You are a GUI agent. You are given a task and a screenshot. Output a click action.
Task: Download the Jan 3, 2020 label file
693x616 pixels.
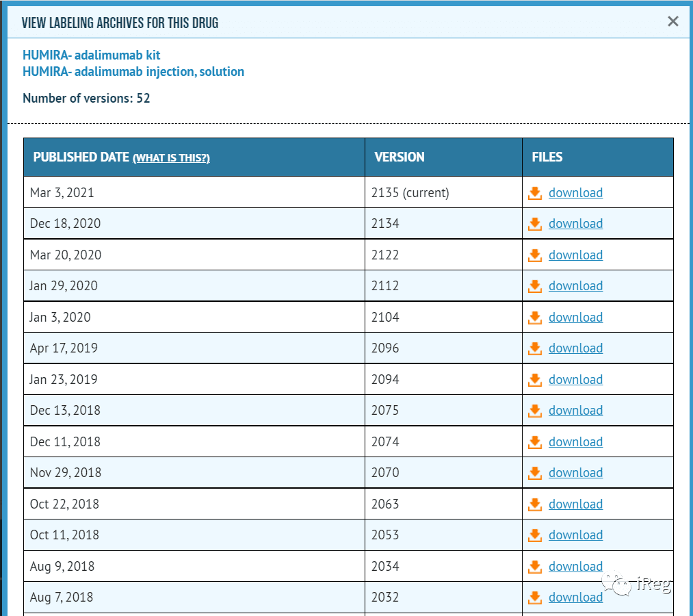click(575, 318)
